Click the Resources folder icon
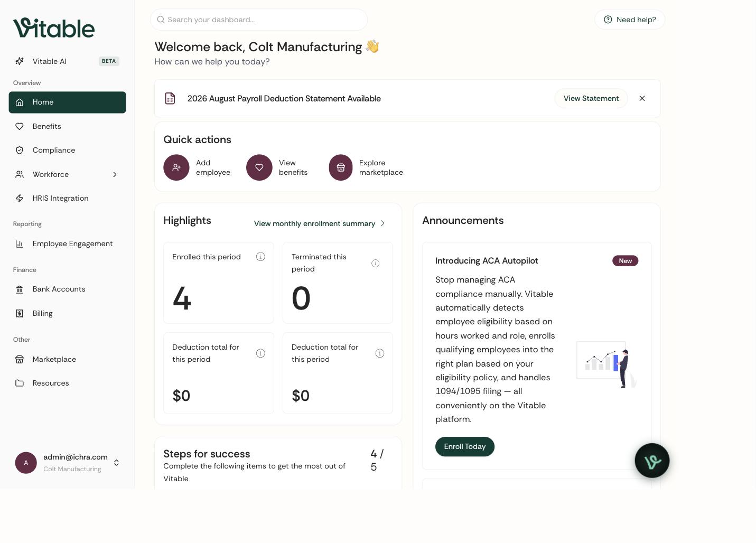Screen dimensions: 756x543 point(20,383)
